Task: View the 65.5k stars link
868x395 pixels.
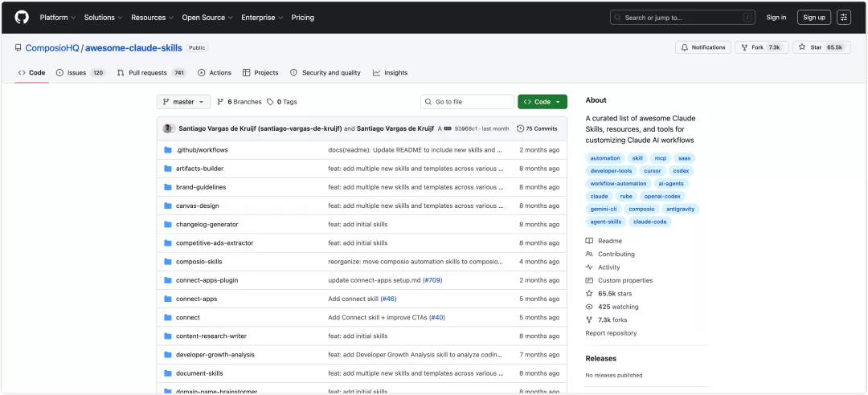Action: click(x=609, y=294)
